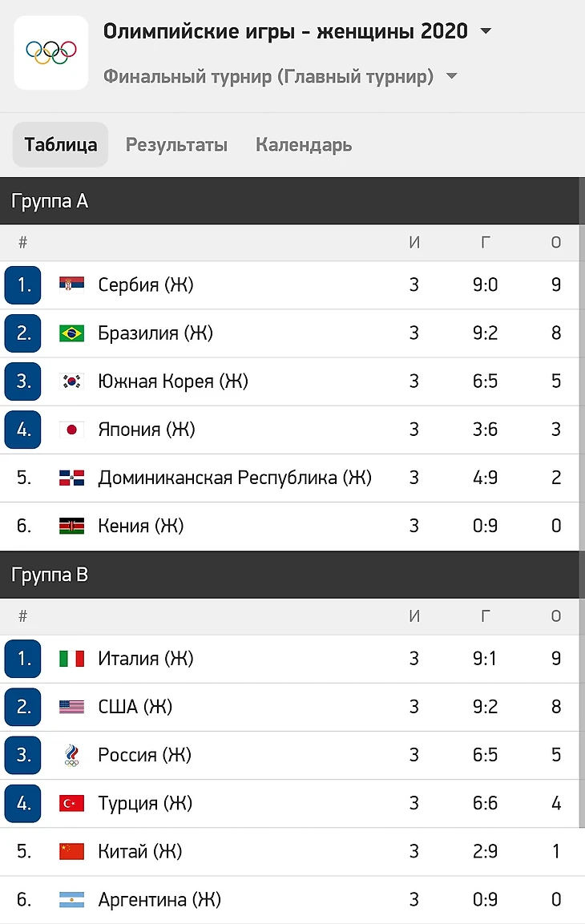Expand the tournament dropdown arrow next to 2020

485,32
